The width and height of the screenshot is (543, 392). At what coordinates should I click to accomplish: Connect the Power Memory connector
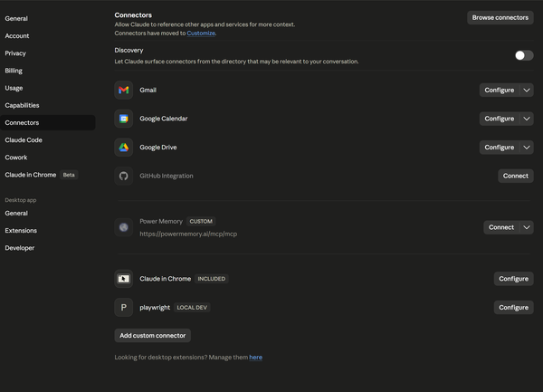(x=501, y=227)
